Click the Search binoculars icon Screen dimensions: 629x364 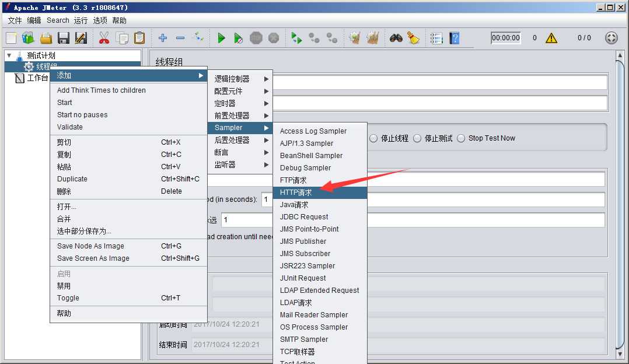coord(396,38)
